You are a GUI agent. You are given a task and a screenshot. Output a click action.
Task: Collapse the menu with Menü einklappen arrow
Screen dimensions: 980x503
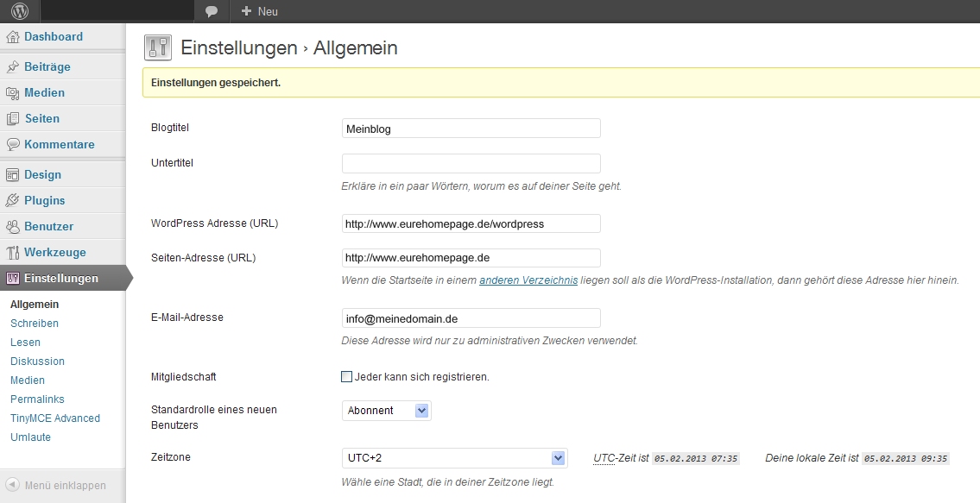pos(12,485)
